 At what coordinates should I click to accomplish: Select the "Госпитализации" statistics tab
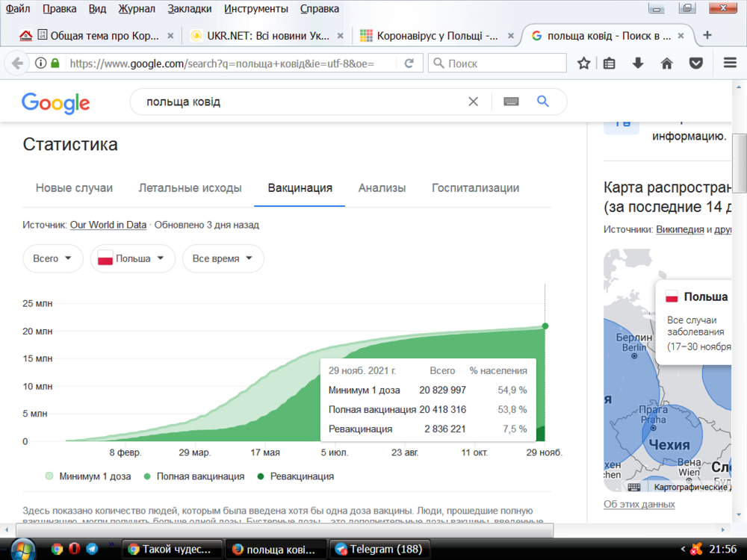pos(475,188)
